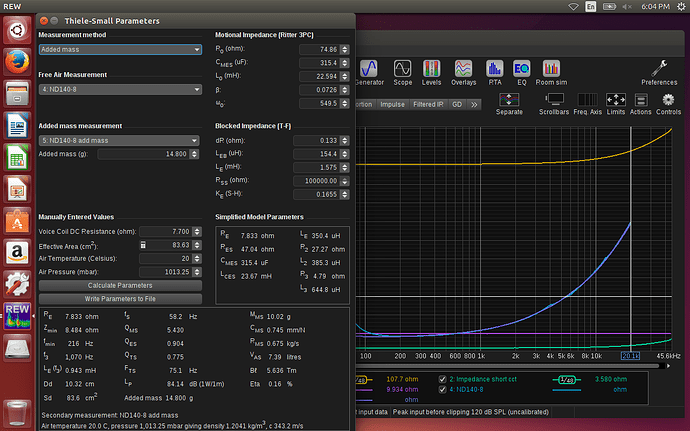Image resolution: width=690 pixels, height=431 pixels.
Task: Open Measurement method dropdown (Added mass)
Action: (x=120, y=49)
